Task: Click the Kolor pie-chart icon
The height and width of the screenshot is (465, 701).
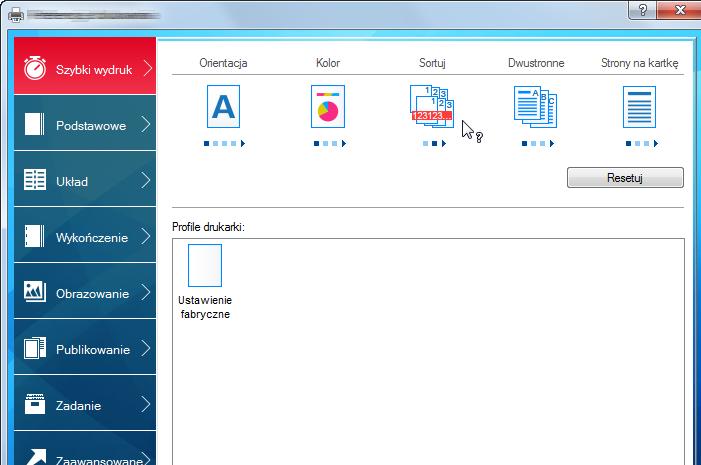Action: [x=328, y=106]
